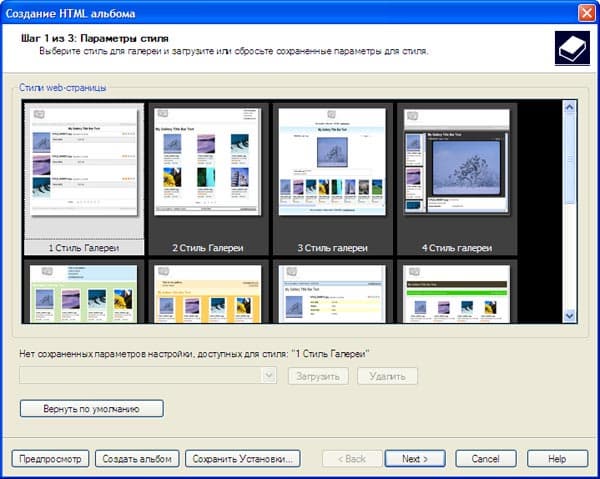
Task: Select the light-blue detail-table gallery style thumbnail
Action: point(332,294)
